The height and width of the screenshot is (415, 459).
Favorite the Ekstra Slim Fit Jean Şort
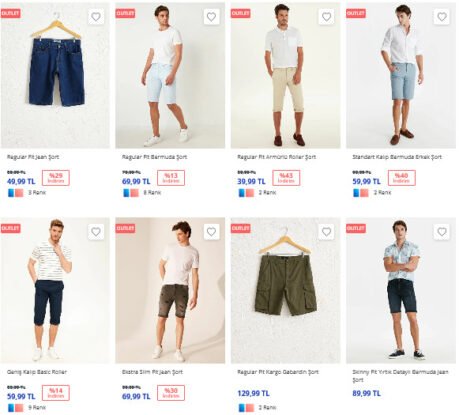point(211,232)
